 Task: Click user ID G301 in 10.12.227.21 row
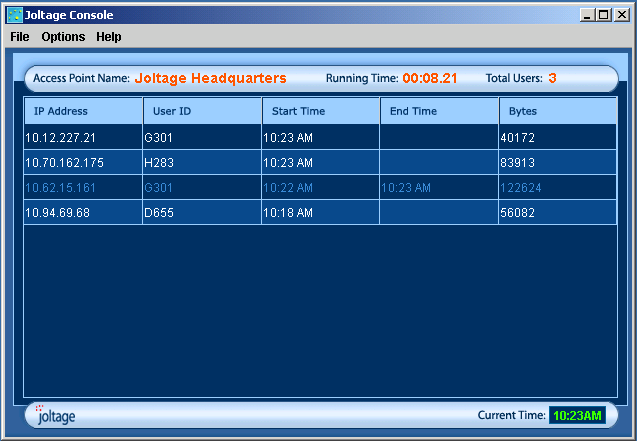coord(158,138)
